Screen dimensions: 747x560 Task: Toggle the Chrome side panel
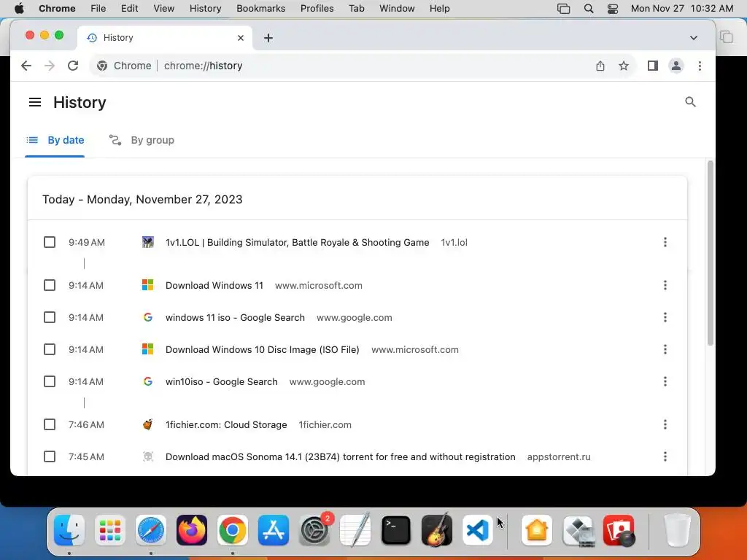point(653,66)
